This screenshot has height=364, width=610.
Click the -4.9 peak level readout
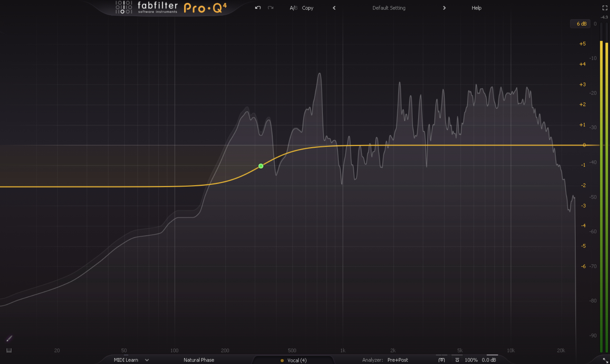click(604, 17)
